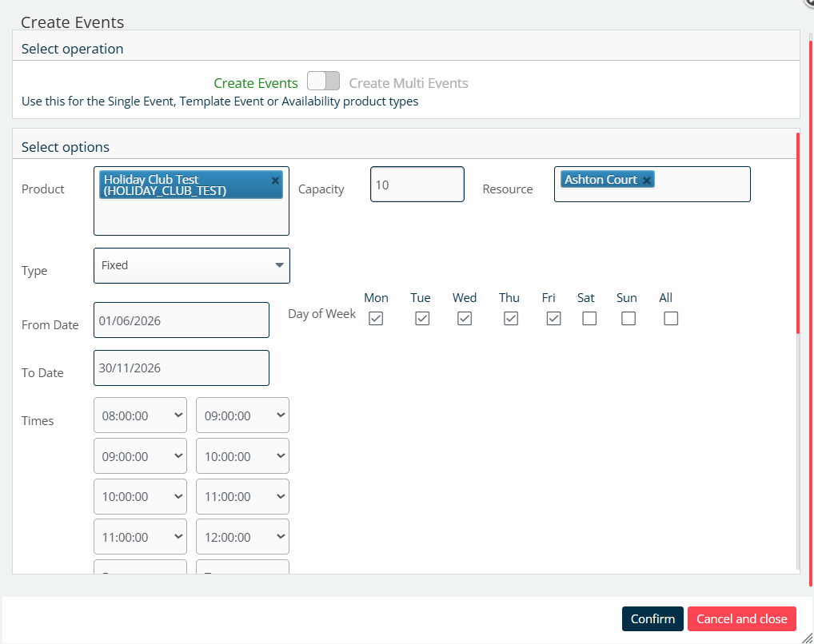
Task: Remove Holiday Club Test product tag
Action: pos(275,180)
